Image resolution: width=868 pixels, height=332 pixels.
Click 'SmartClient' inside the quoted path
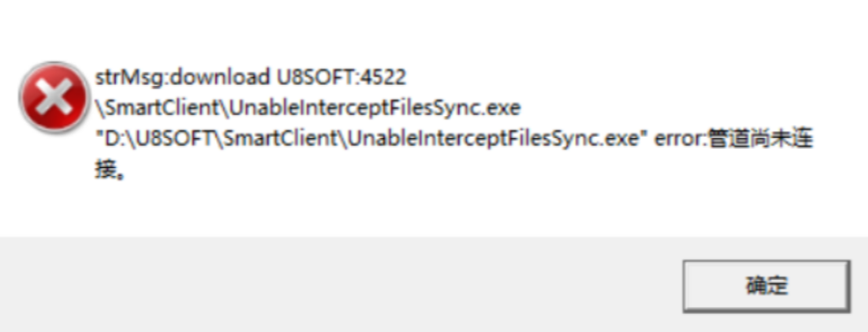click(279, 140)
